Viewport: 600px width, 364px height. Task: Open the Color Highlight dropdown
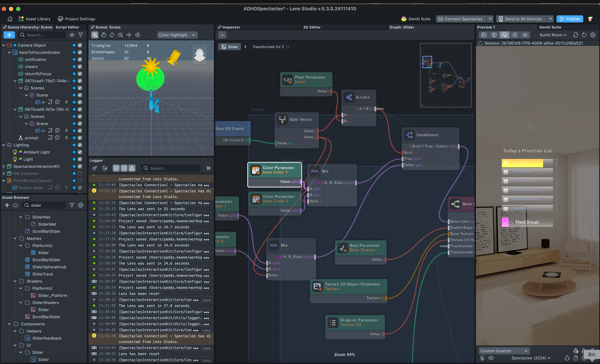[x=177, y=35]
